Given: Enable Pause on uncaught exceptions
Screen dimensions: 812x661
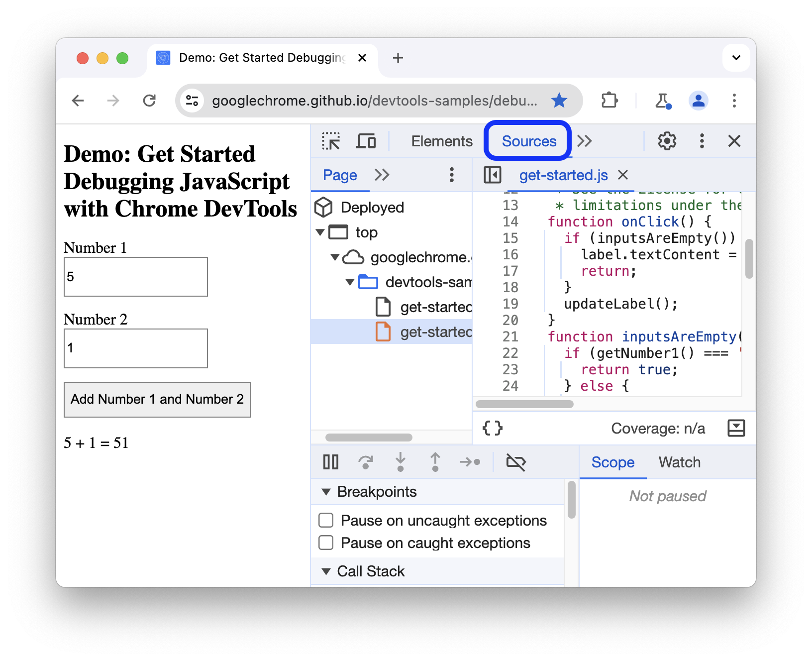Looking at the screenshot, I should [x=326, y=520].
